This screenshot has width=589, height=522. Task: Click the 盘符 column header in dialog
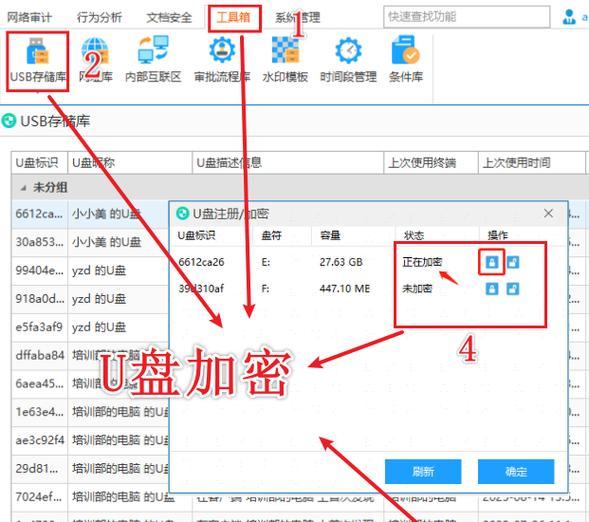pyautogui.click(x=271, y=235)
